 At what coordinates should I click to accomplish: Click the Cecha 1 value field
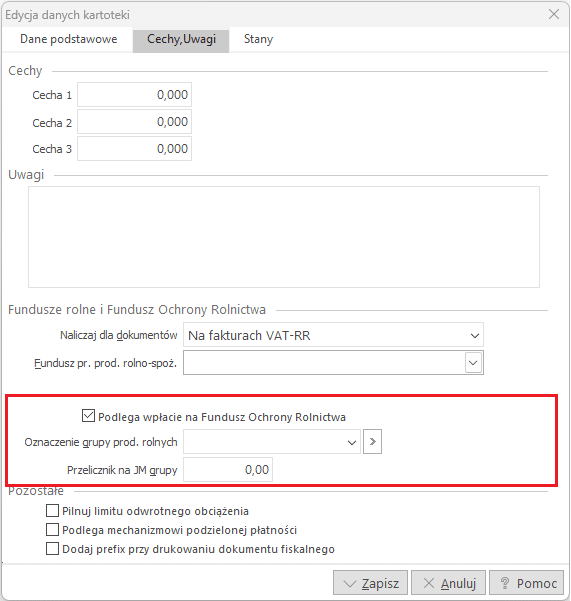(x=135, y=94)
